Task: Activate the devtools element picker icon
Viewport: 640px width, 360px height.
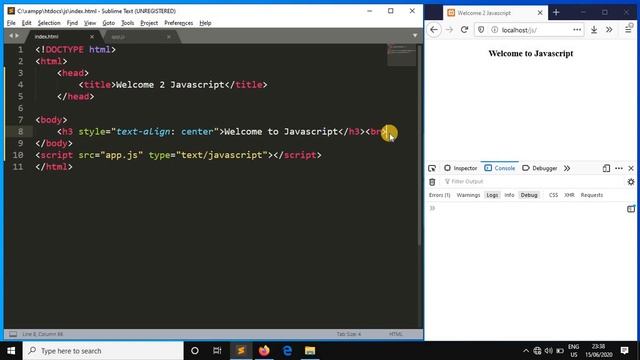Action: pyautogui.click(x=432, y=168)
